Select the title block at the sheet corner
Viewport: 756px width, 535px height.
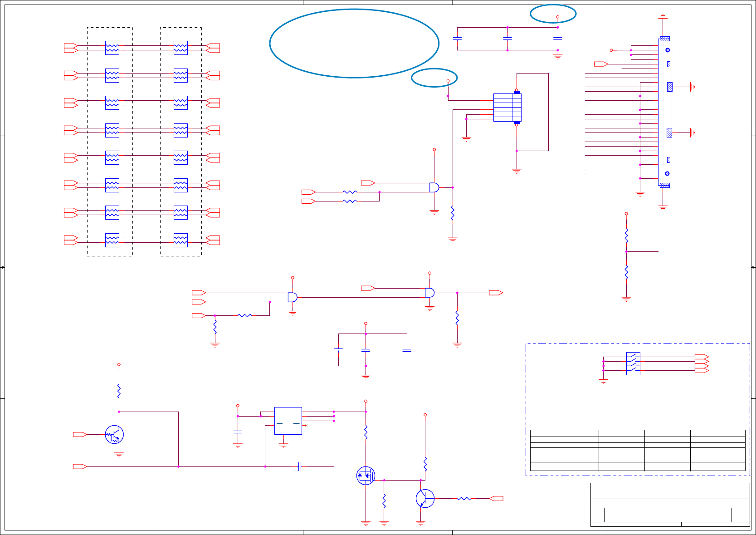[x=670, y=505]
